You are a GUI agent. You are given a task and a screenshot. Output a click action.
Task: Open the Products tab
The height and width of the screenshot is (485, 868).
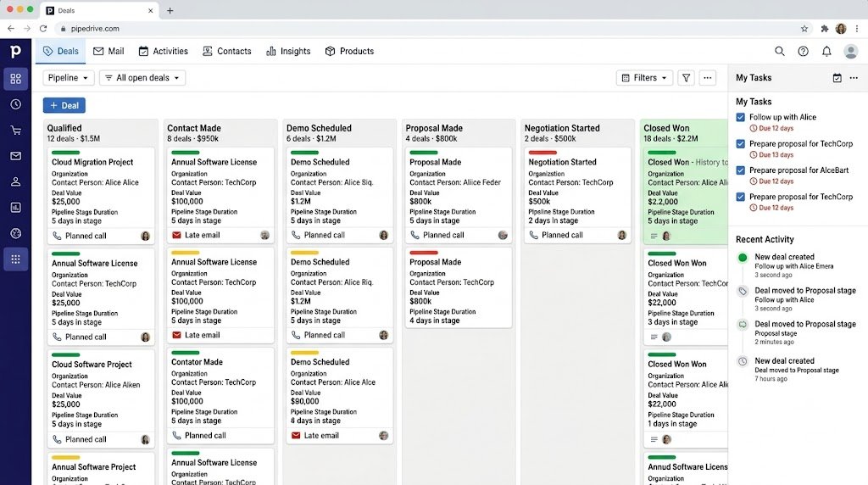[x=349, y=51]
